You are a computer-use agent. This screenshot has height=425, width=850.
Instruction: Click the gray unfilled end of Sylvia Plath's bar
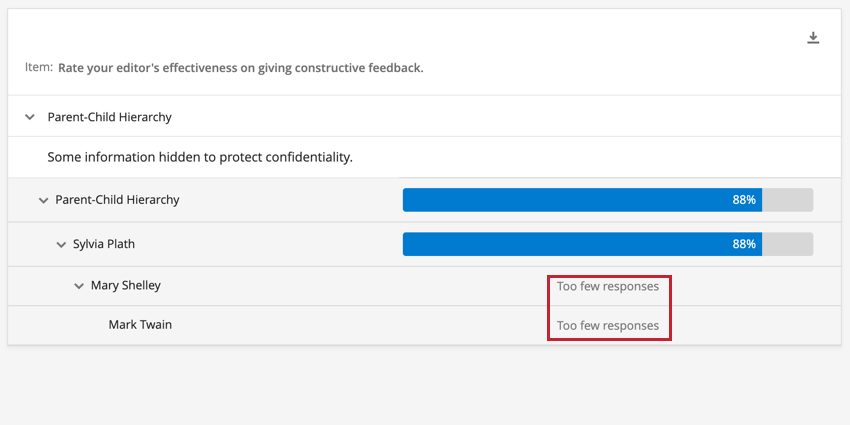pos(788,244)
